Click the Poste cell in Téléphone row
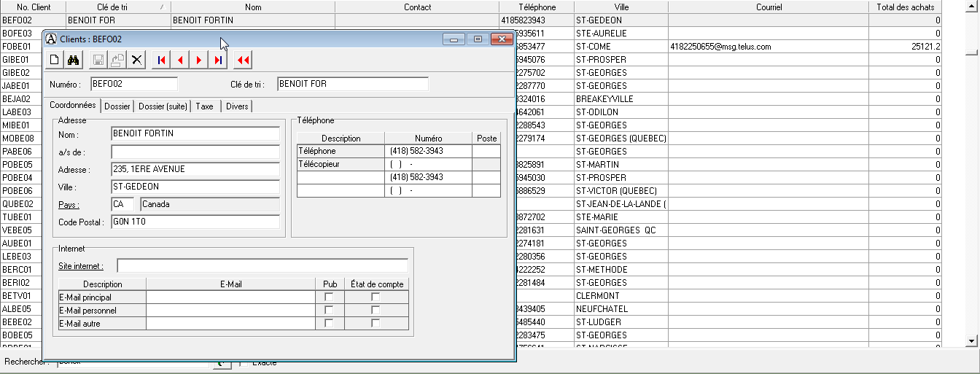Viewport: 980px width, 374px height. [x=486, y=151]
